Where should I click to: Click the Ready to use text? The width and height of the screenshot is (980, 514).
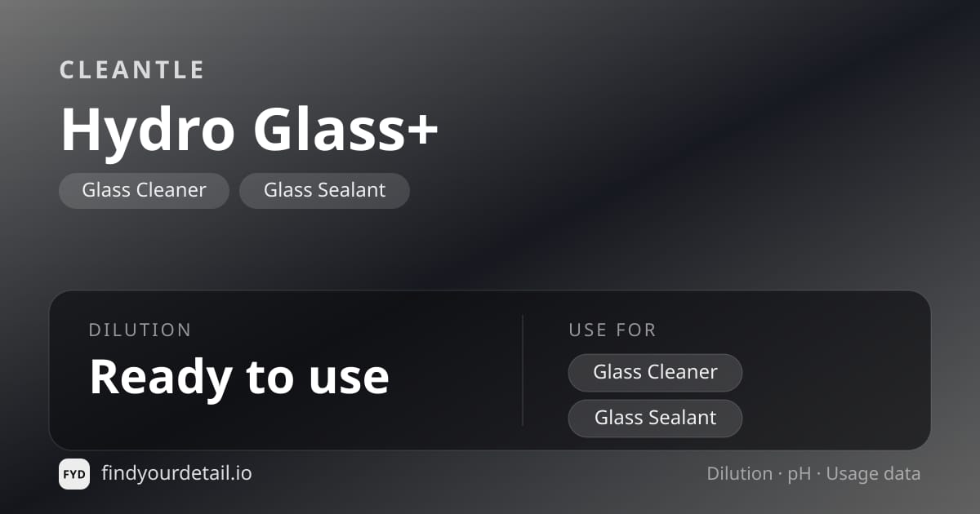239,377
